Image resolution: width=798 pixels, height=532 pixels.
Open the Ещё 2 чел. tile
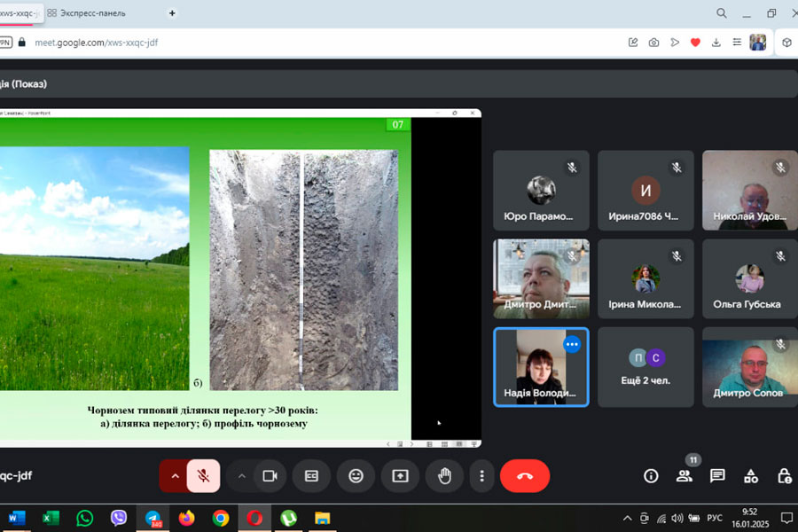[645, 367]
